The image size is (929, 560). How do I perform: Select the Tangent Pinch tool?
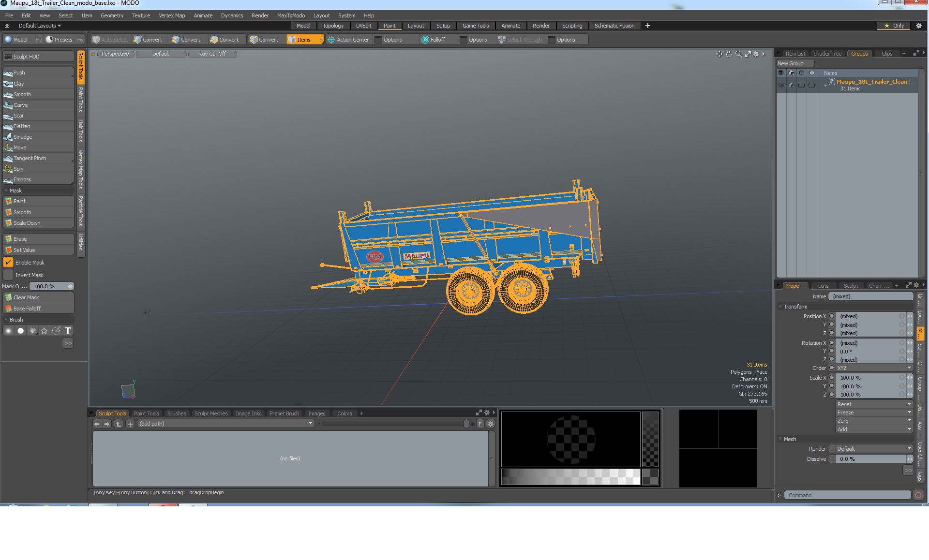click(x=38, y=158)
